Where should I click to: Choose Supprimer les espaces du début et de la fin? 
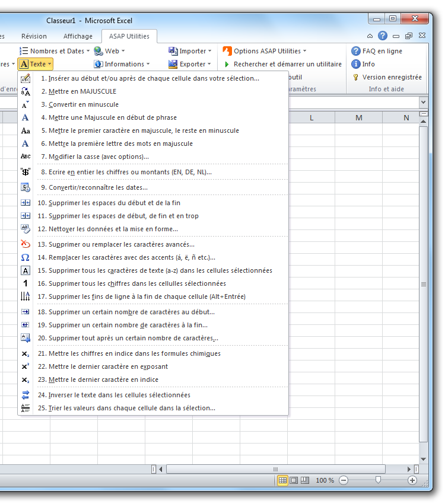pyautogui.click(x=153, y=203)
